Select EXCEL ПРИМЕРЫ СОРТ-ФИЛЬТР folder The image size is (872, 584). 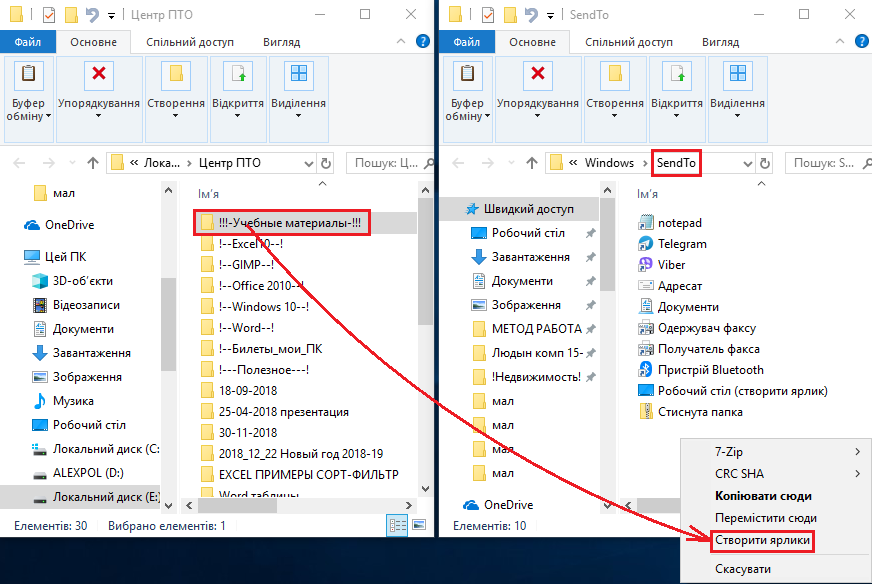[x=300, y=474]
